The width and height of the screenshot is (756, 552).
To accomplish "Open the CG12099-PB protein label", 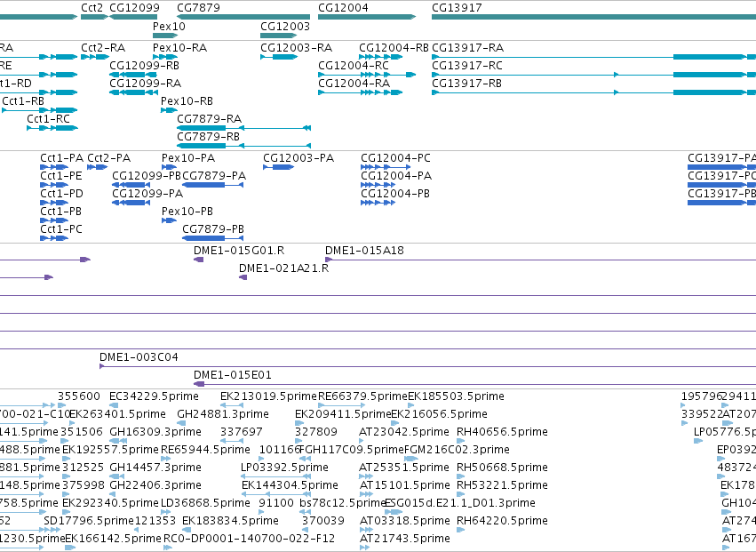I will 147,176.
